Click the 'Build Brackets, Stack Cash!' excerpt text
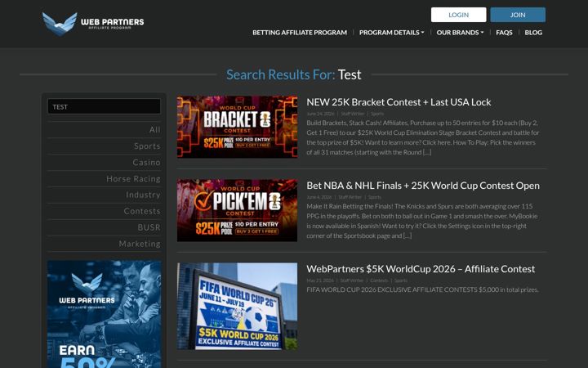The height and width of the screenshot is (368, 588). [423, 137]
